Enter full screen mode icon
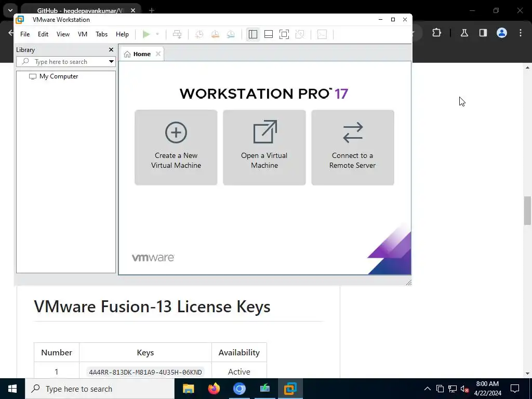 [284, 34]
